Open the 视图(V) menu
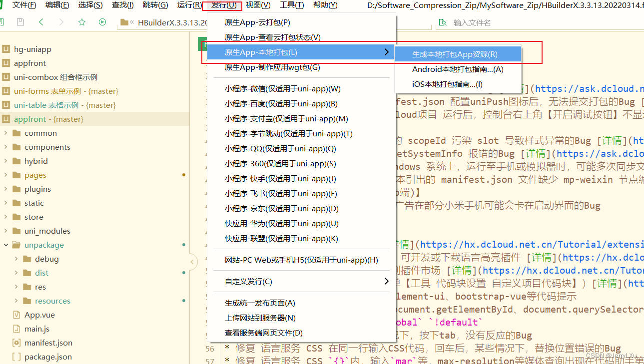 (258, 5)
